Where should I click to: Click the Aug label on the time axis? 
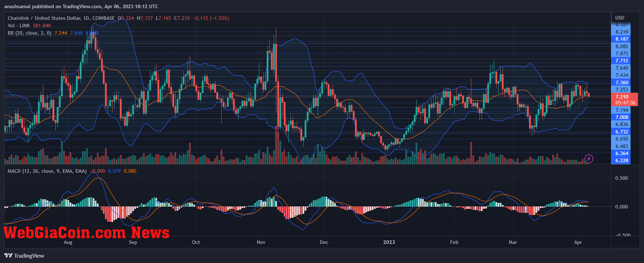68,242
